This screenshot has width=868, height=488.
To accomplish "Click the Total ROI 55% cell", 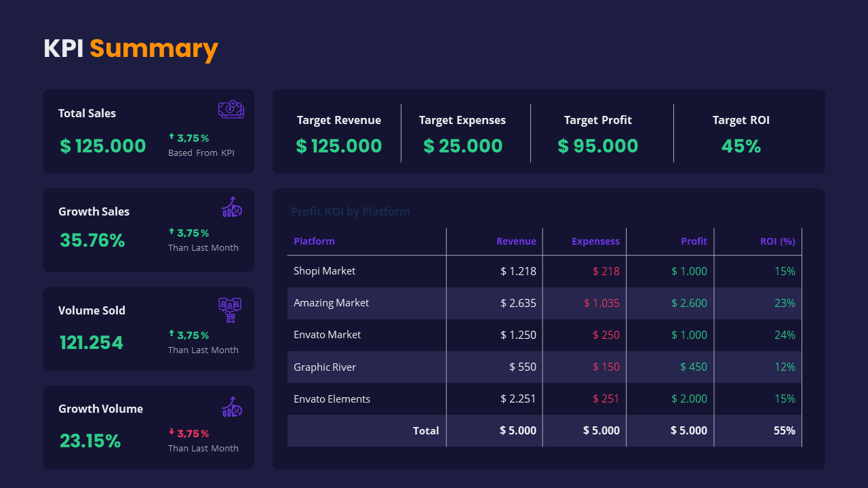I will pyautogui.click(x=785, y=430).
